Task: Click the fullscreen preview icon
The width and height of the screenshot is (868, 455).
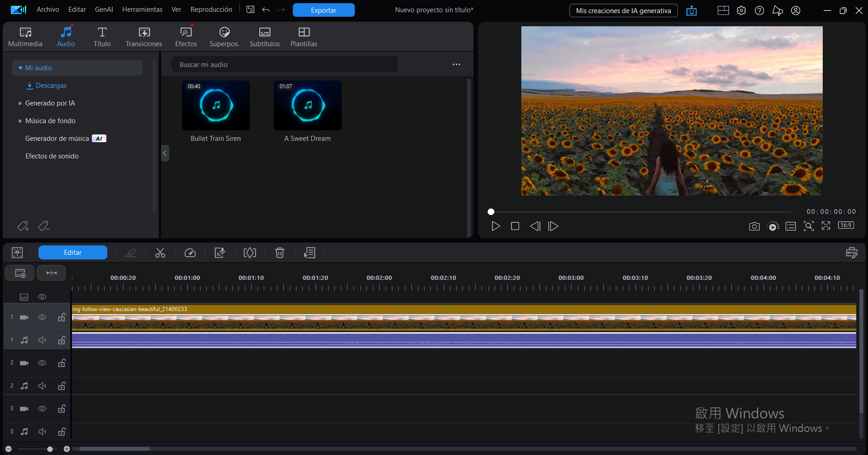Action: (x=826, y=226)
